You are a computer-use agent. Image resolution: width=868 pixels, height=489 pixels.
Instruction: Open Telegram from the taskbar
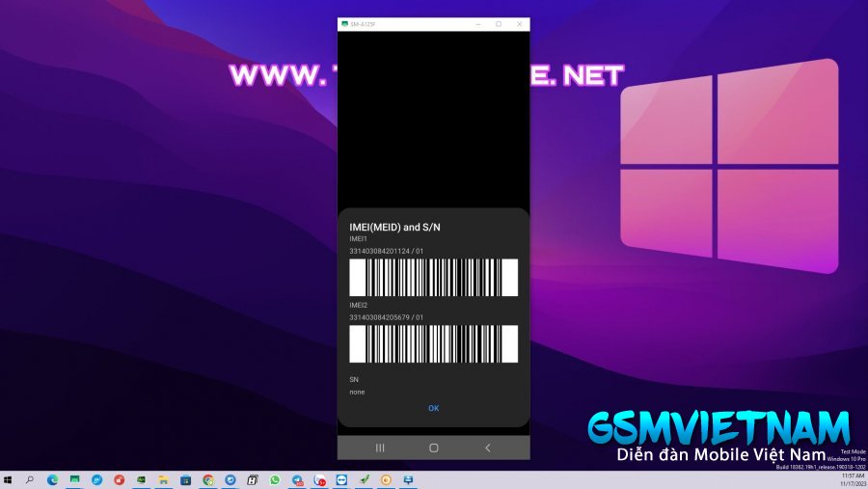pyautogui.click(x=297, y=480)
